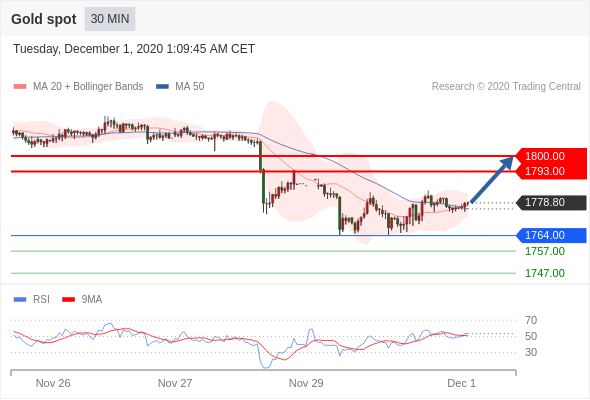Click the RSI 70 axis value

[531, 321]
